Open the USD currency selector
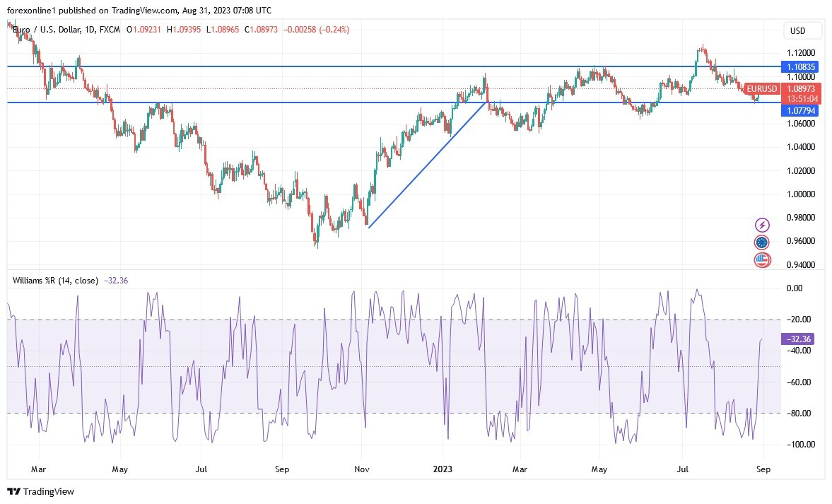The height and width of the screenshot is (504, 832). click(803, 31)
